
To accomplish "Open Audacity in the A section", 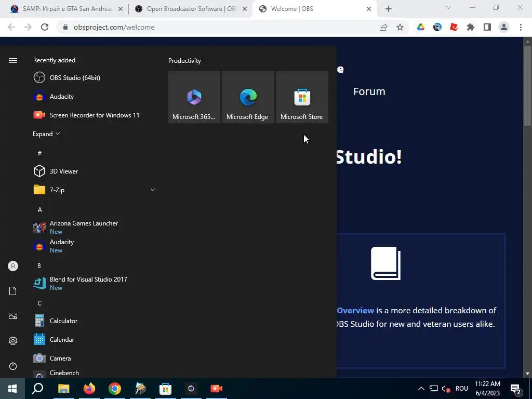I will click(x=95, y=246).
